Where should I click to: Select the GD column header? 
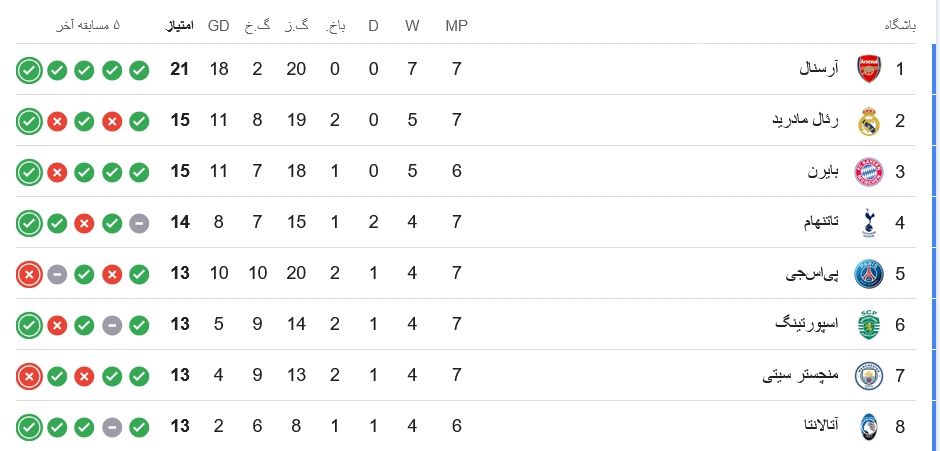pos(219,26)
